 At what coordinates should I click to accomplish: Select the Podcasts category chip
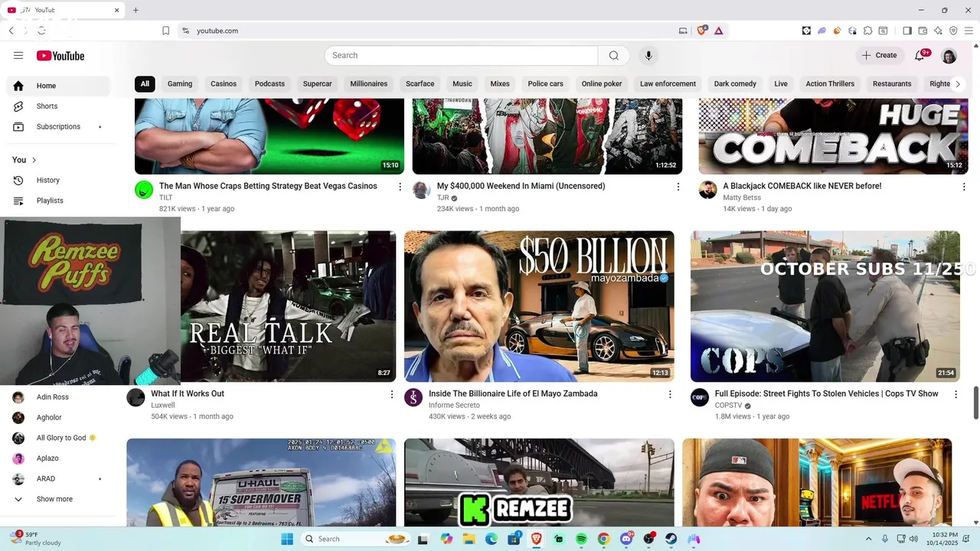point(269,84)
